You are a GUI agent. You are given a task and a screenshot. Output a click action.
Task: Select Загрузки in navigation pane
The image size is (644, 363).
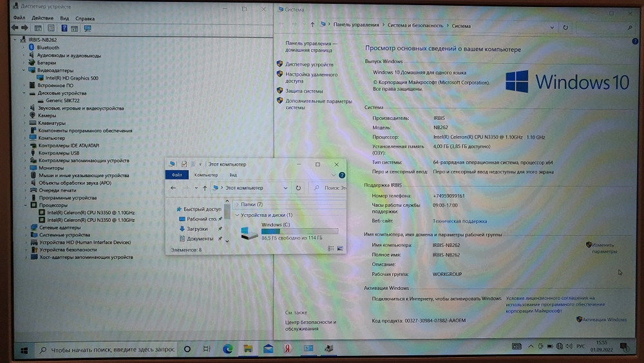tap(196, 229)
